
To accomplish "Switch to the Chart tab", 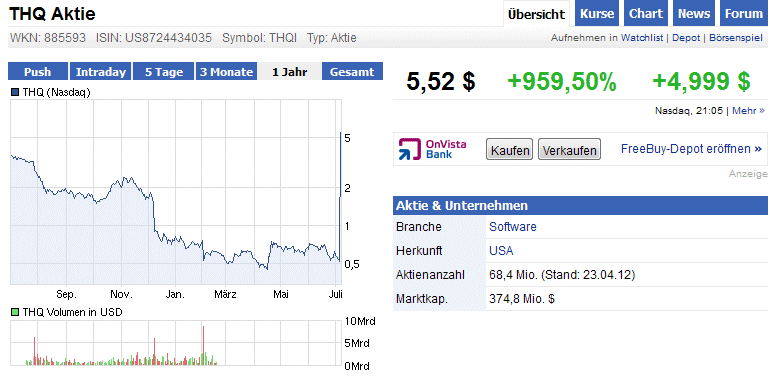I will pyautogui.click(x=646, y=14).
